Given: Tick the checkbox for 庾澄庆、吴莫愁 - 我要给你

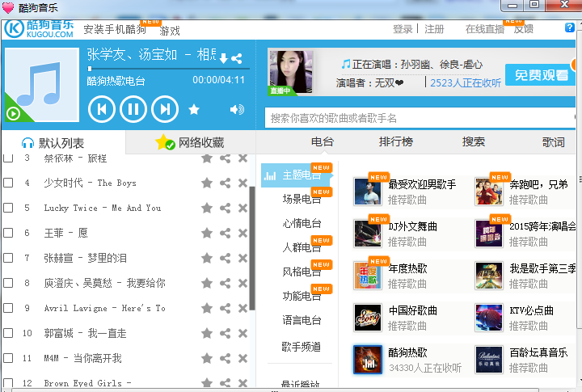Looking at the screenshot, I should tap(8, 283).
